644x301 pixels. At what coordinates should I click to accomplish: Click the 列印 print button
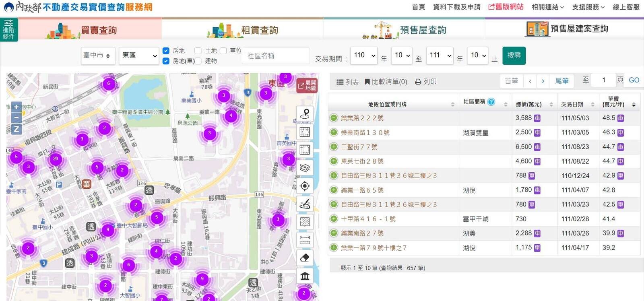pos(425,82)
